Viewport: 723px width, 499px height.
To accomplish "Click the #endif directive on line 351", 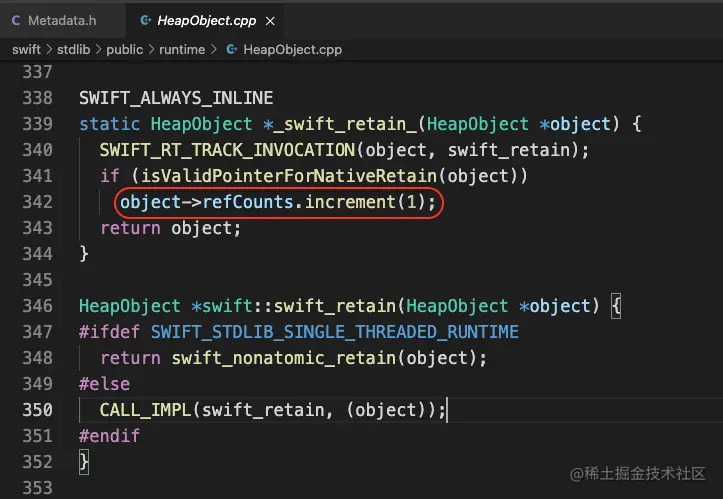I will click(x=109, y=436).
